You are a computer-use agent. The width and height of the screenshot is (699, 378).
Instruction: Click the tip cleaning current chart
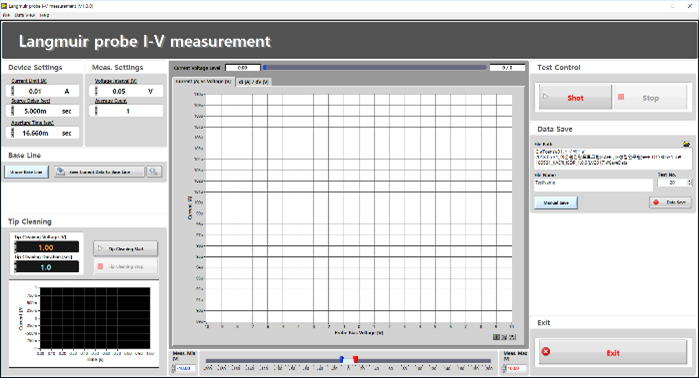95,318
